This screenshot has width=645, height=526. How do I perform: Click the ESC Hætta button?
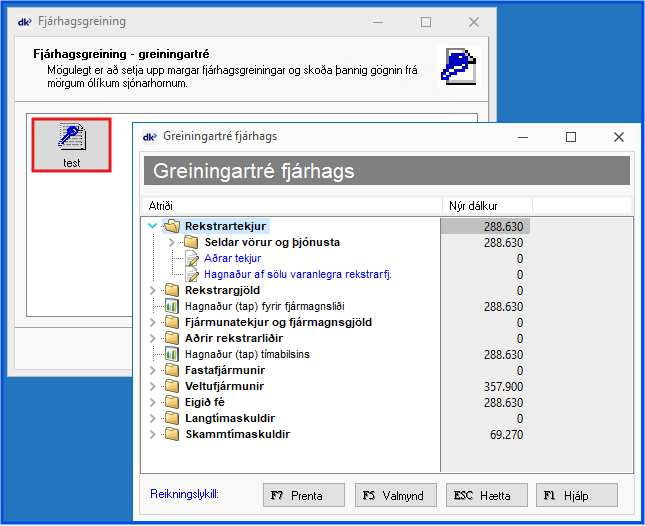[x=481, y=495]
